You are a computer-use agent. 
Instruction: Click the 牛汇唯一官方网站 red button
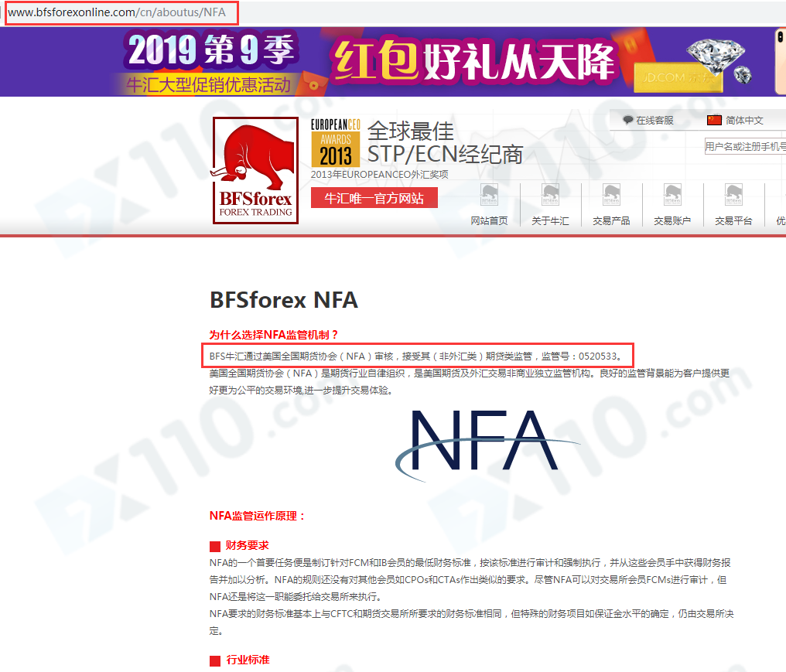(374, 198)
